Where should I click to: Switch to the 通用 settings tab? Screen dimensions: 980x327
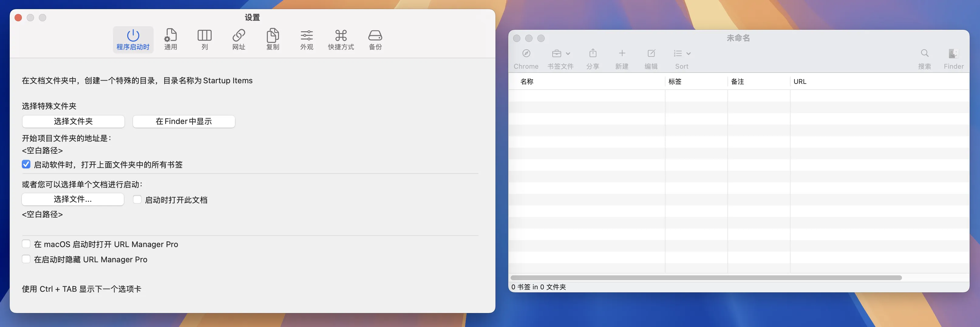170,40
